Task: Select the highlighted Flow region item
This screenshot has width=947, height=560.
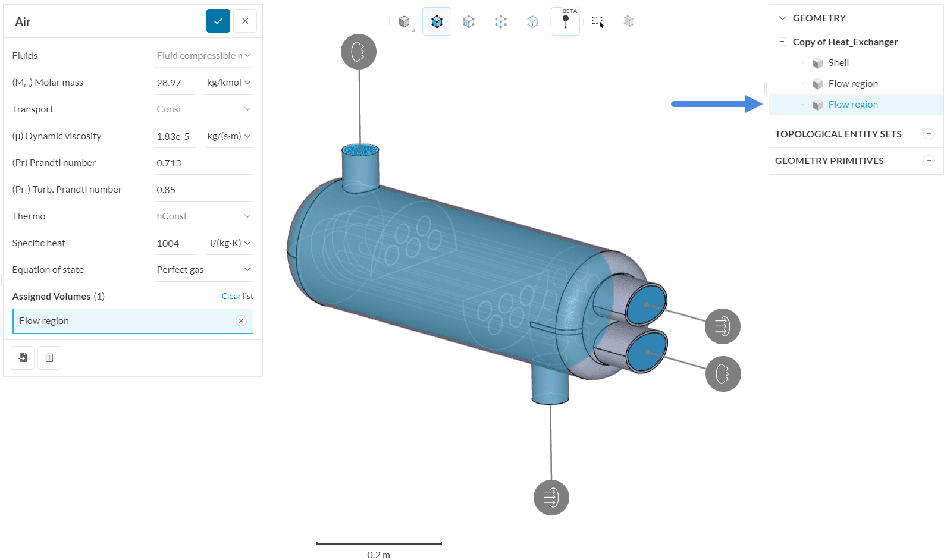Action: click(852, 105)
